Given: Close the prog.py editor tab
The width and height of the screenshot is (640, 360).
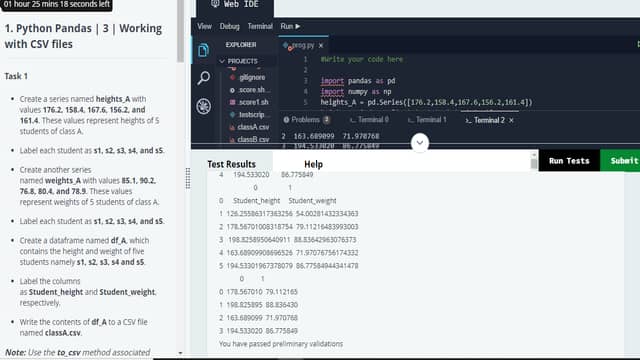Looking at the screenshot, I should (321, 45).
